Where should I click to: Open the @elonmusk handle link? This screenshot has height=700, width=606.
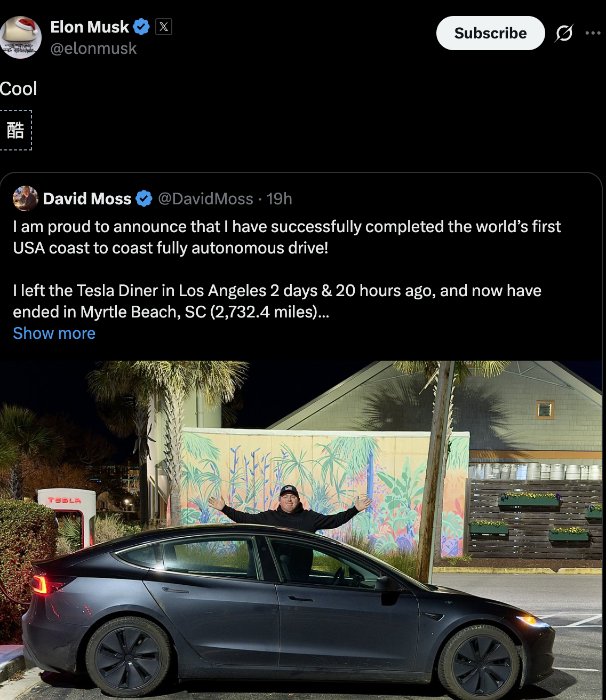coord(93,49)
